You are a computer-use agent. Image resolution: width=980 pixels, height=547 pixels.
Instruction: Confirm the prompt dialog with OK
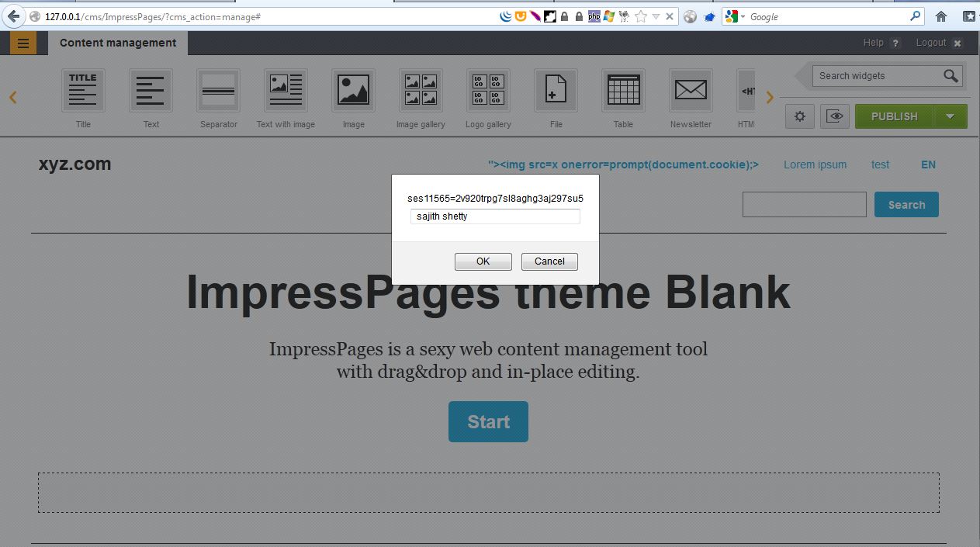click(483, 261)
